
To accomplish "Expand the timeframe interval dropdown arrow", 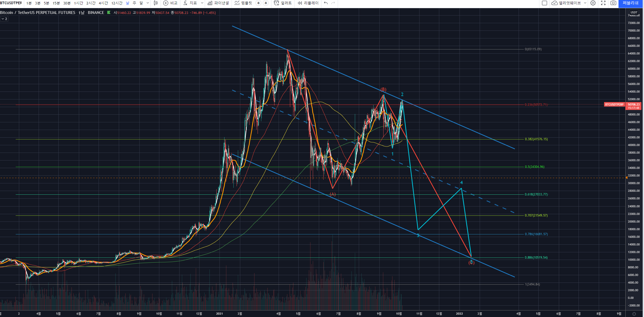I will pos(148,3).
